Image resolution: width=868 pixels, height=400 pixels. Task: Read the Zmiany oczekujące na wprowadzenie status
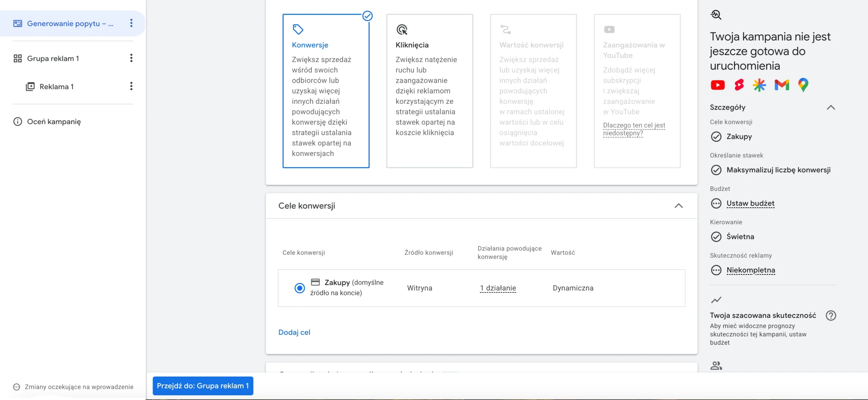tap(79, 387)
